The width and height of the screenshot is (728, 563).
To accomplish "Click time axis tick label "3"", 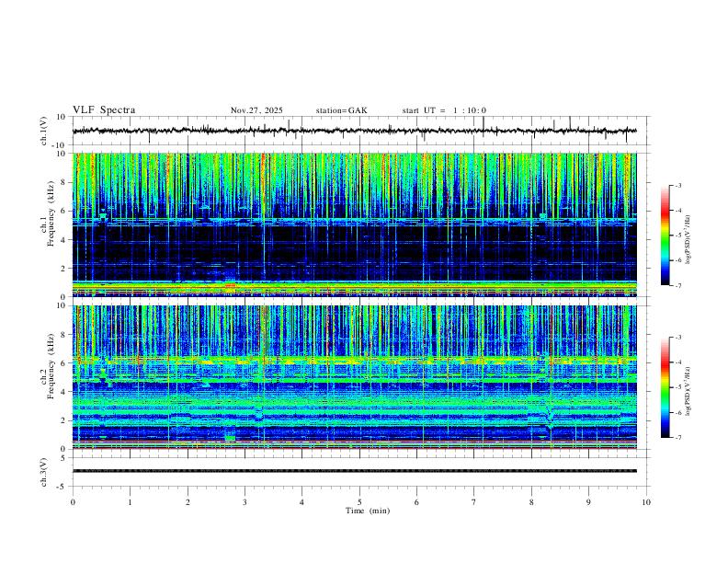I will tap(245, 502).
